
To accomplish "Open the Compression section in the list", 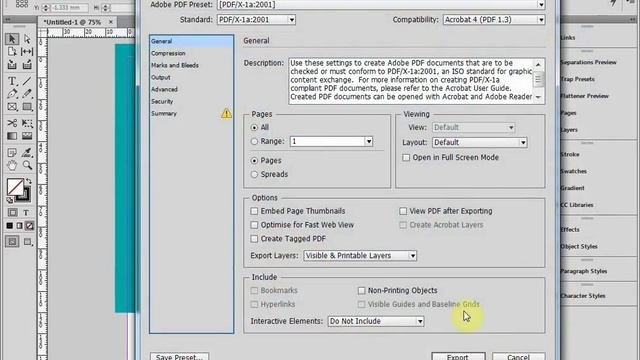I will pos(168,53).
